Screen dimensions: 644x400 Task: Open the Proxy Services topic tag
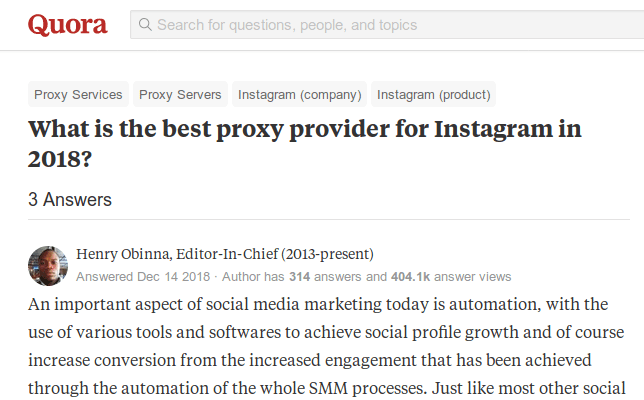78,95
